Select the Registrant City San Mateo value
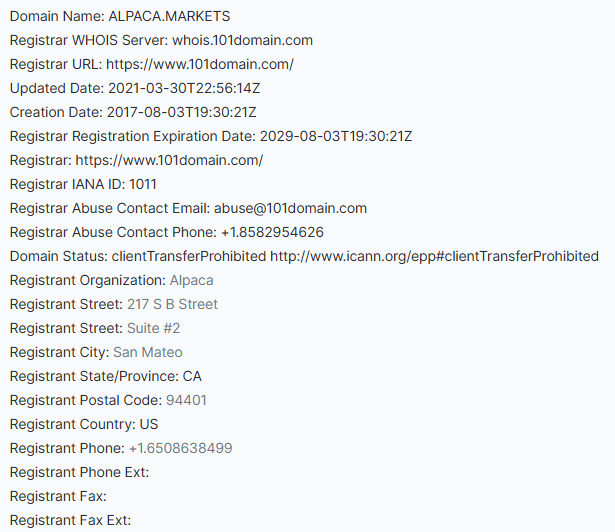 [x=148, y=352]
